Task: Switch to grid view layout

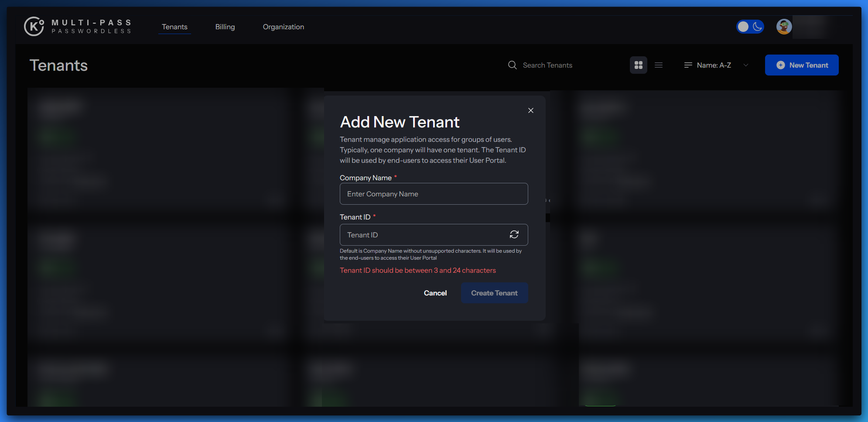Action: [639, 65]
